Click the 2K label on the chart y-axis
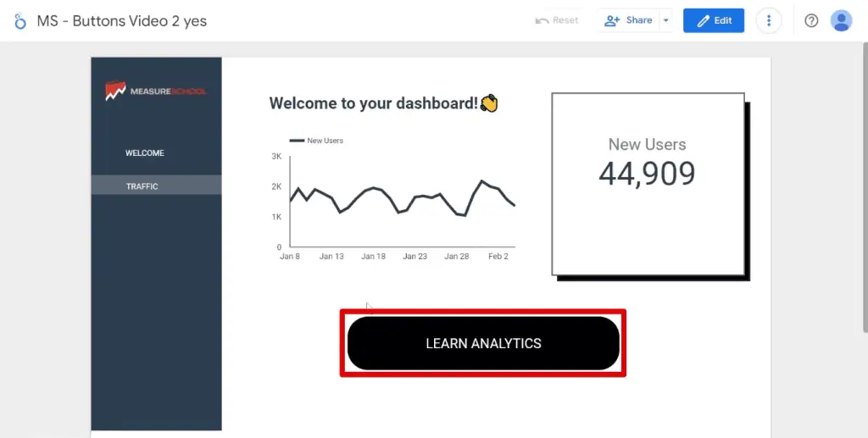Screen dimensions: 868x438 click(277, 186)
